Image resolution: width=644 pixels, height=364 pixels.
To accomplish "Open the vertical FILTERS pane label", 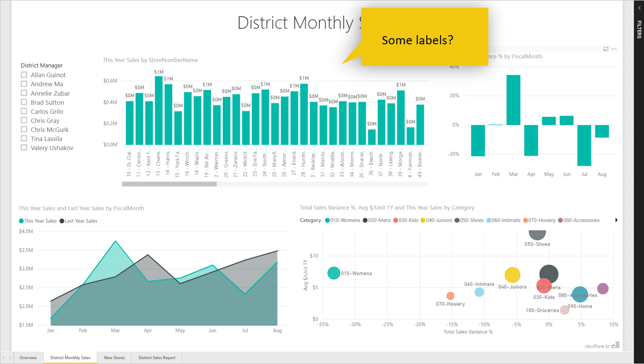I will [x=639, y=30].
